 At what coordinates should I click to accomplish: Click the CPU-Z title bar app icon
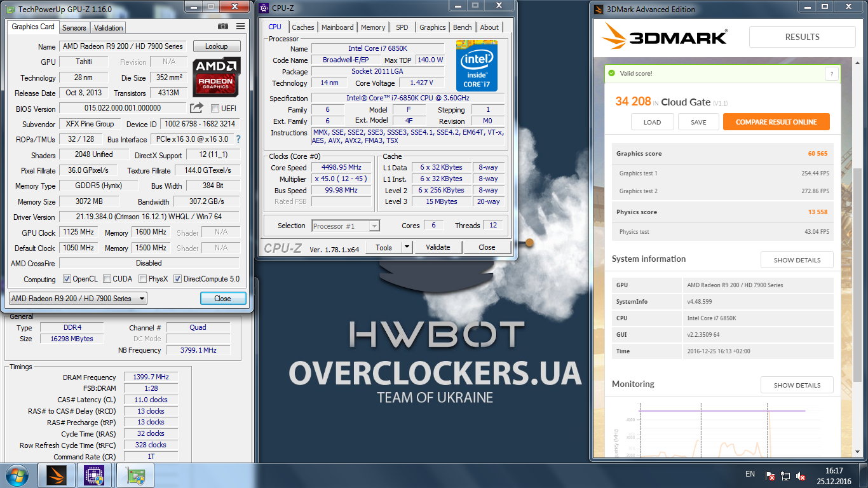tap(265, 8)
